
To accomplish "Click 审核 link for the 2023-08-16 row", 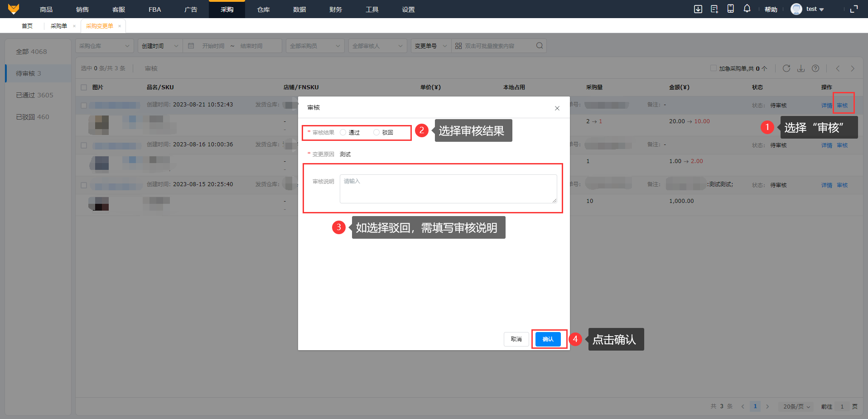I will [x=842, y=145].
